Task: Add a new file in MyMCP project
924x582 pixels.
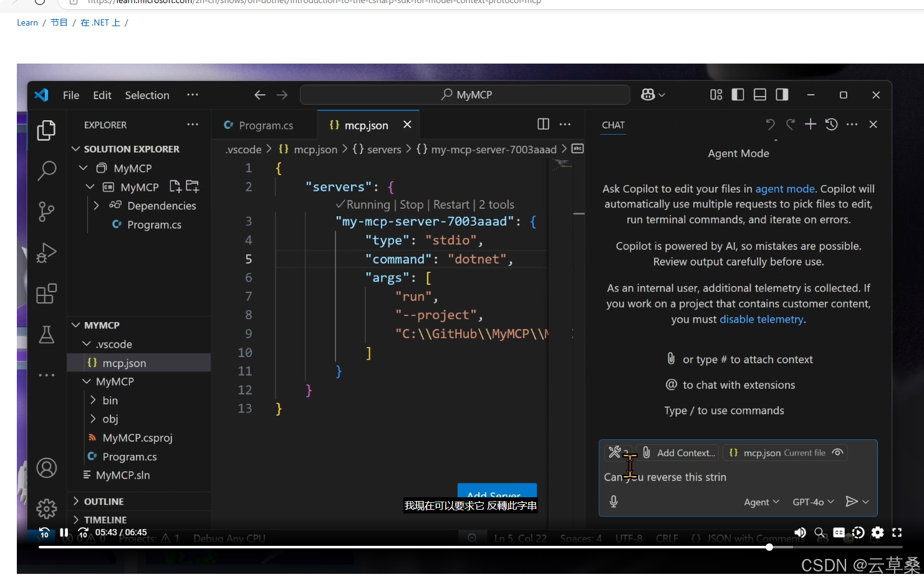Action: coord(175,186)
